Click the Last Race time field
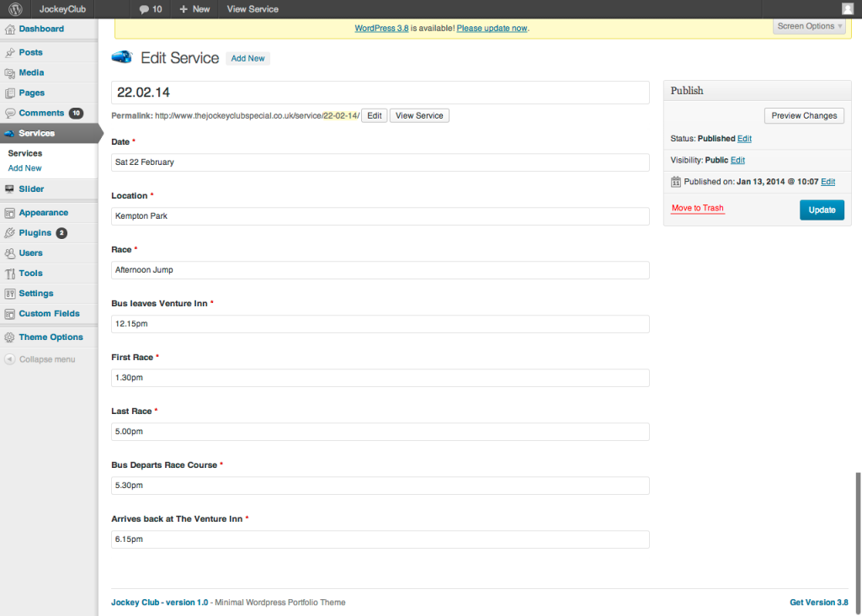The height and width of the screenshot is (616, 862). [x=380, y=432]
